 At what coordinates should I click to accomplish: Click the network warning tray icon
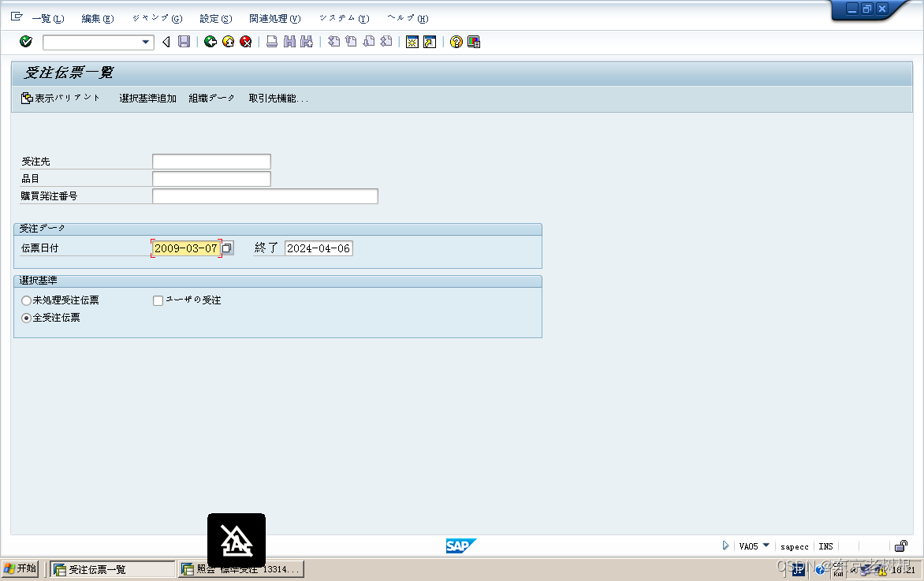[x=881, y=570]
